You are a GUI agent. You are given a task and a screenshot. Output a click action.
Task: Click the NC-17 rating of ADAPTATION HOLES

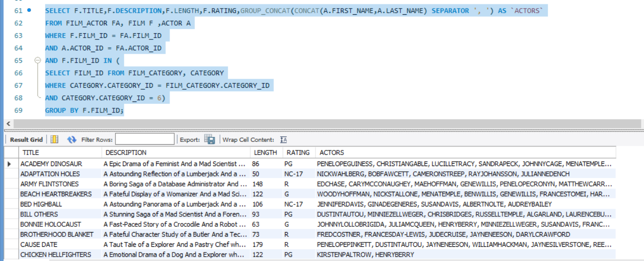click(299, 174)
